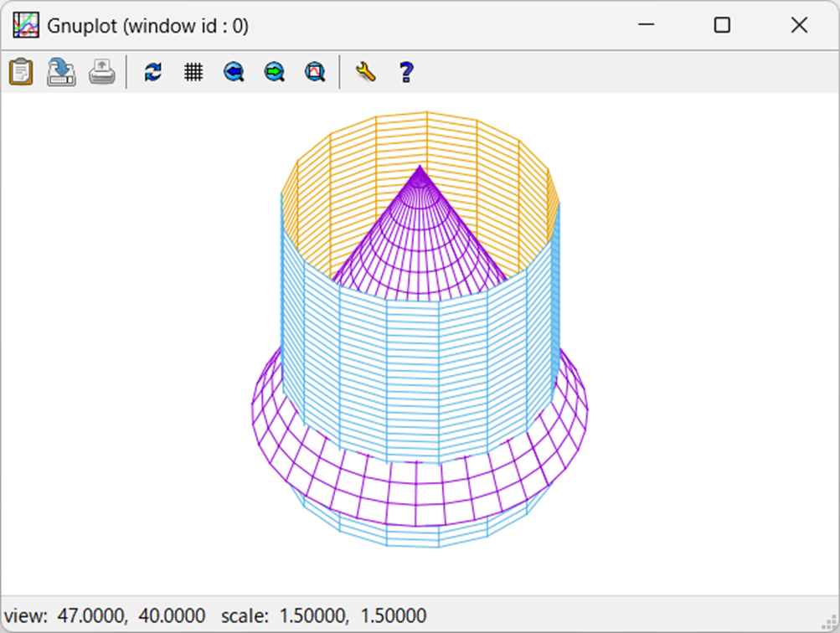The width and height of the screenshot is (840, 633).
Task: Apply autoscale to the plot
Action: [x=314, y=72]
